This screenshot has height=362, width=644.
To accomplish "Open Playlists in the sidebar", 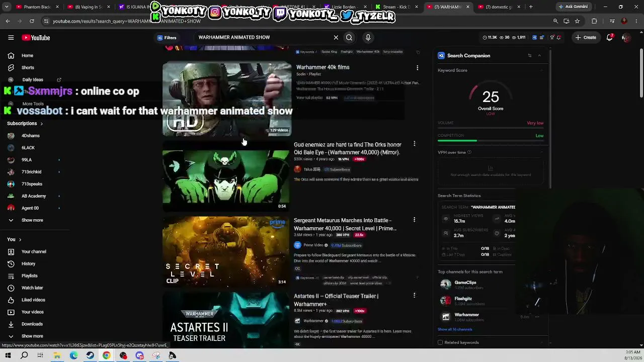I will 29,276.
